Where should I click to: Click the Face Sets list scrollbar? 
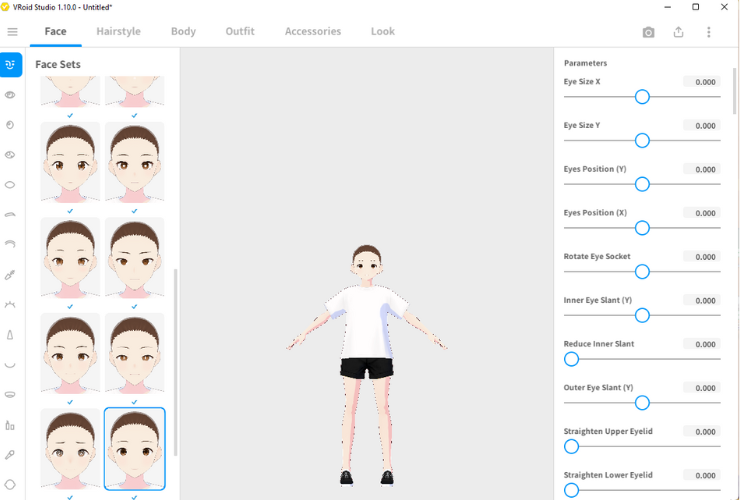pos(176,362)
